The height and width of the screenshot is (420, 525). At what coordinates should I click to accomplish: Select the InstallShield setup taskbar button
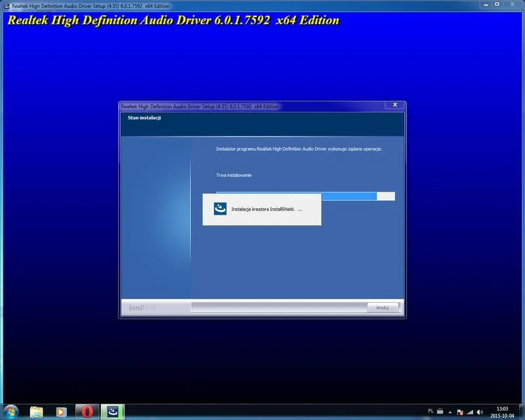[112, 411]
